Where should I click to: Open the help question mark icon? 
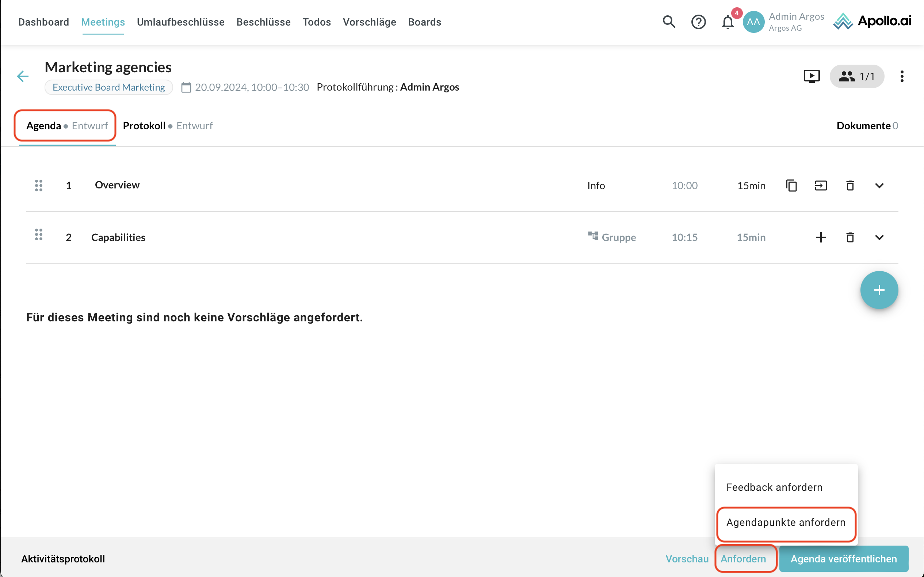pos(698,22)
